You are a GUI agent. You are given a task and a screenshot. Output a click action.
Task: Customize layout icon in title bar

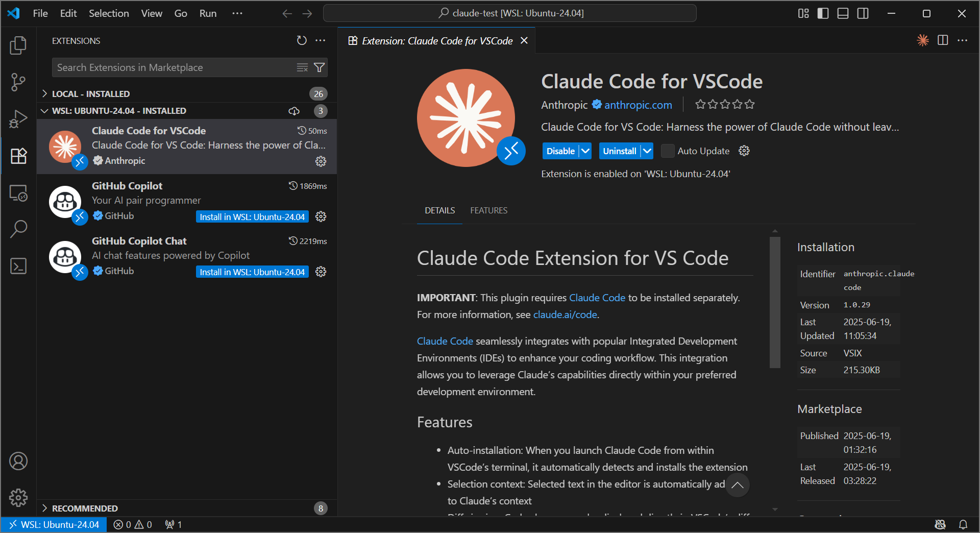tap(803, 13)
